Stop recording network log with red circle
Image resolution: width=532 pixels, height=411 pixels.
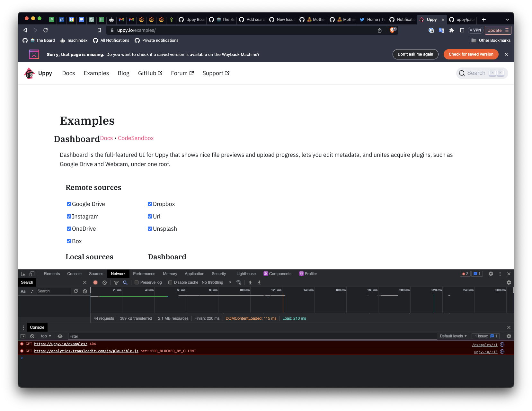95,282
